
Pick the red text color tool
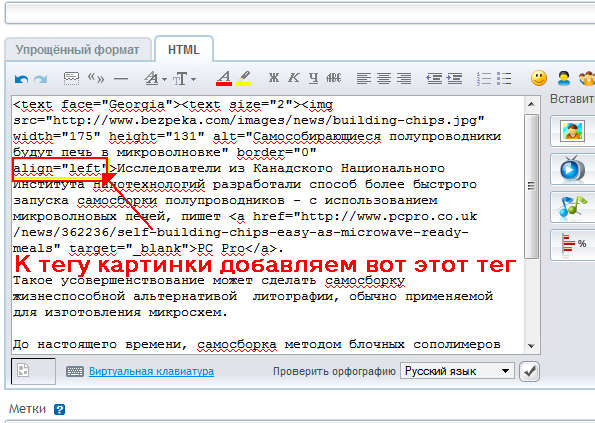224,78
